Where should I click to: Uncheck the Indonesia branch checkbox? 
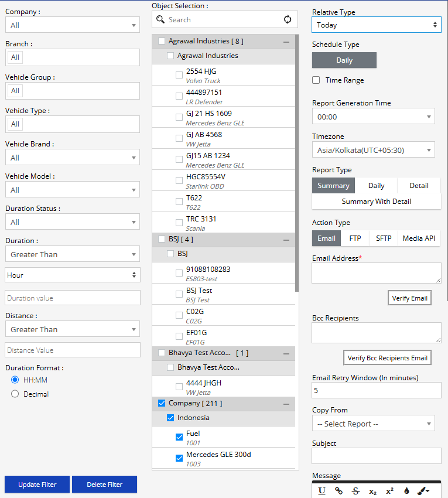[170, 418]
